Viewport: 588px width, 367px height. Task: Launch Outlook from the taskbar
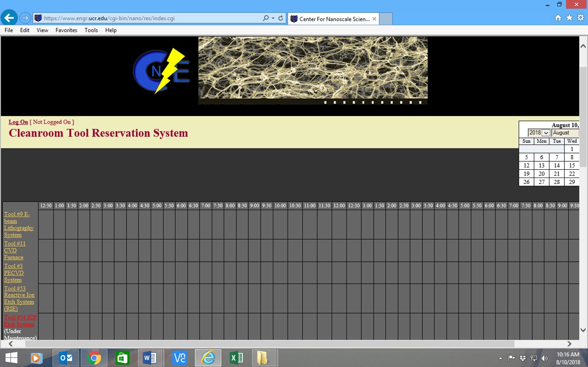(66, 358)
